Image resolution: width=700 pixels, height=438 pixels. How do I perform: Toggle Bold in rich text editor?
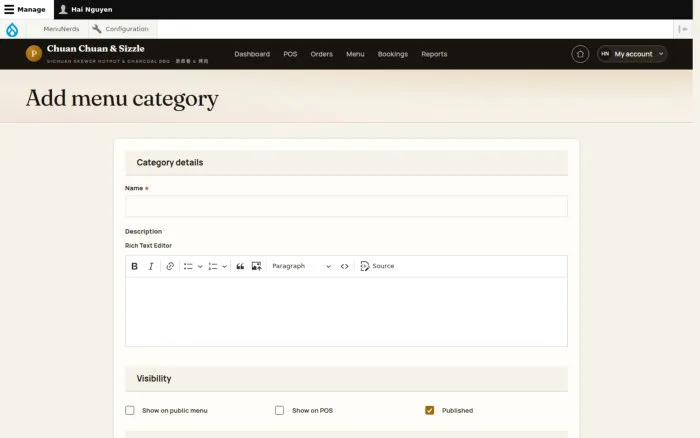[x=134, y=266]
